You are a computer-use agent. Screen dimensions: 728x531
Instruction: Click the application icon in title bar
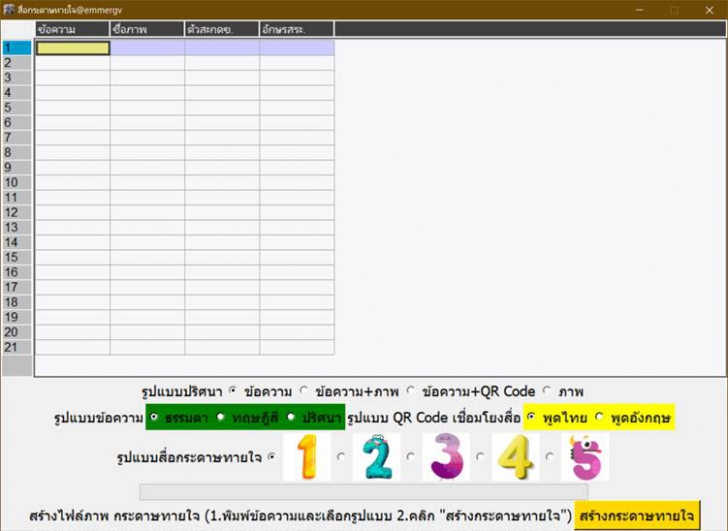click(9, 9)
